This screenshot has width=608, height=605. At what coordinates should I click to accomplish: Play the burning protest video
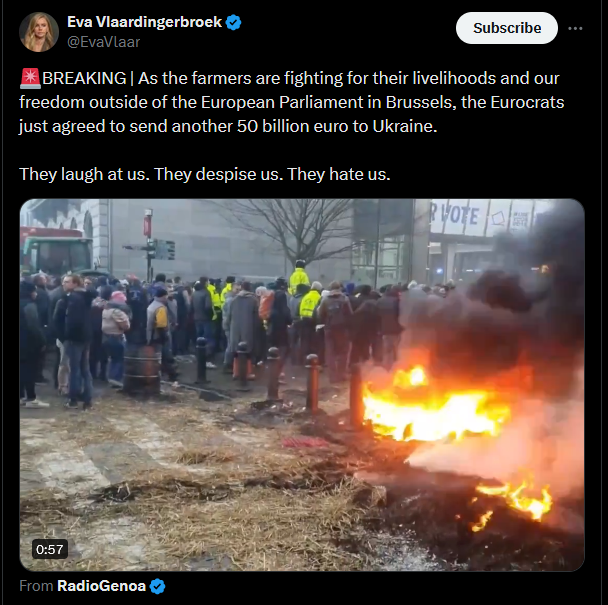(302, 385)
